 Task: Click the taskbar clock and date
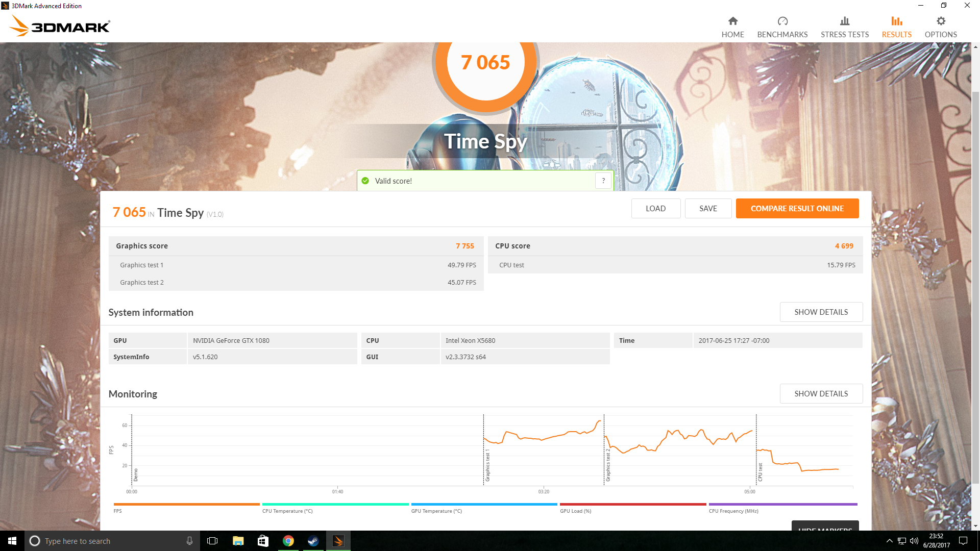(x=936, y=541)
